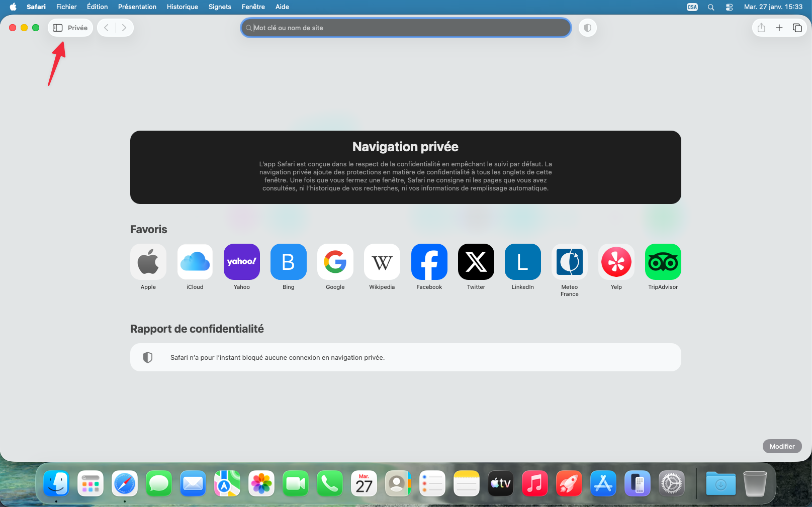Go forward with the right chevron
The height and width of the screenshot is (507, 812).
click(124, 28)
